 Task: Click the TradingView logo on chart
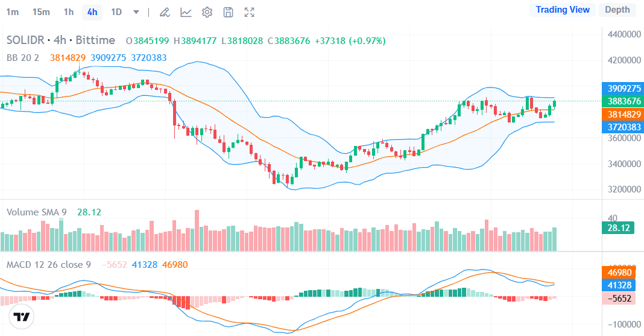(22, 317)
